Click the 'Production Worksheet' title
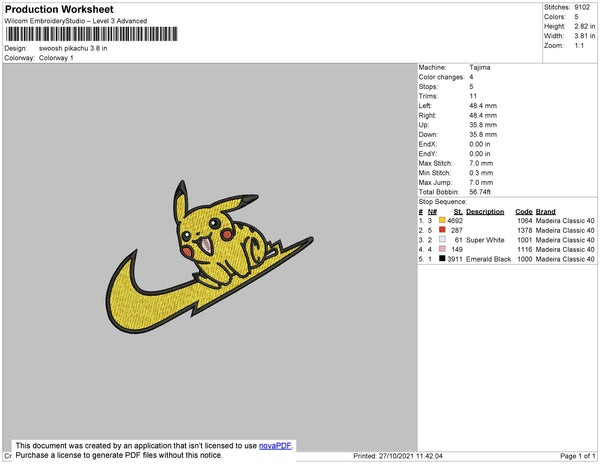Image resolution: width=600 pixels, height=464 pixels. pos(59,9)
